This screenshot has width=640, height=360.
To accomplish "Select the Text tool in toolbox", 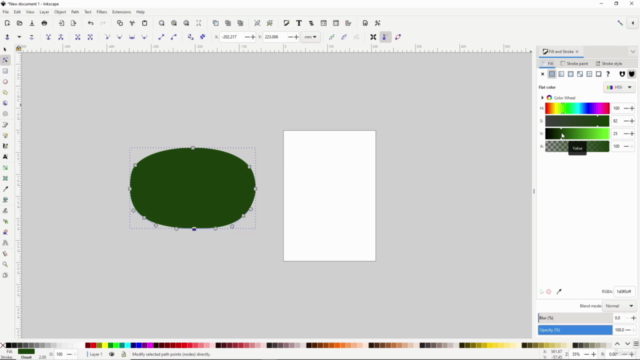I will [5, 157].
